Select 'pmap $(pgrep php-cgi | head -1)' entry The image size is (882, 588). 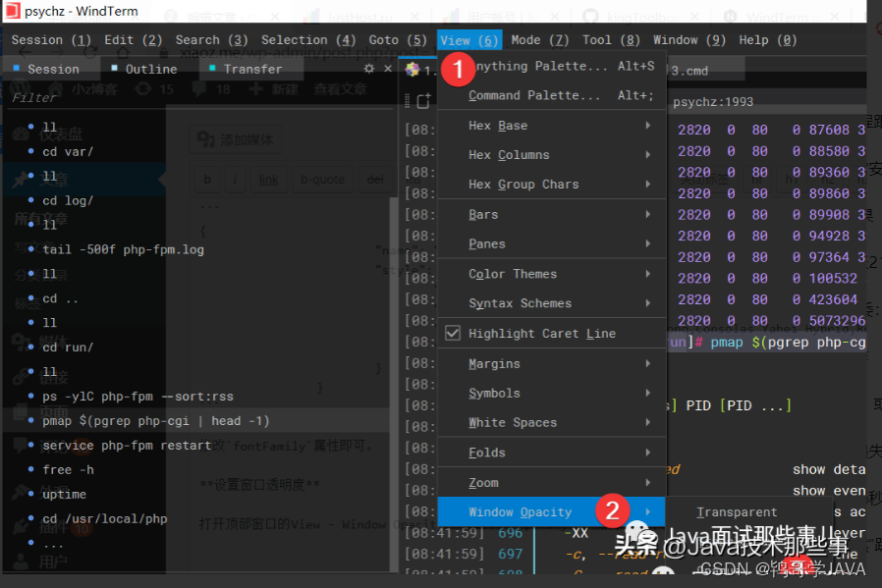156,420
